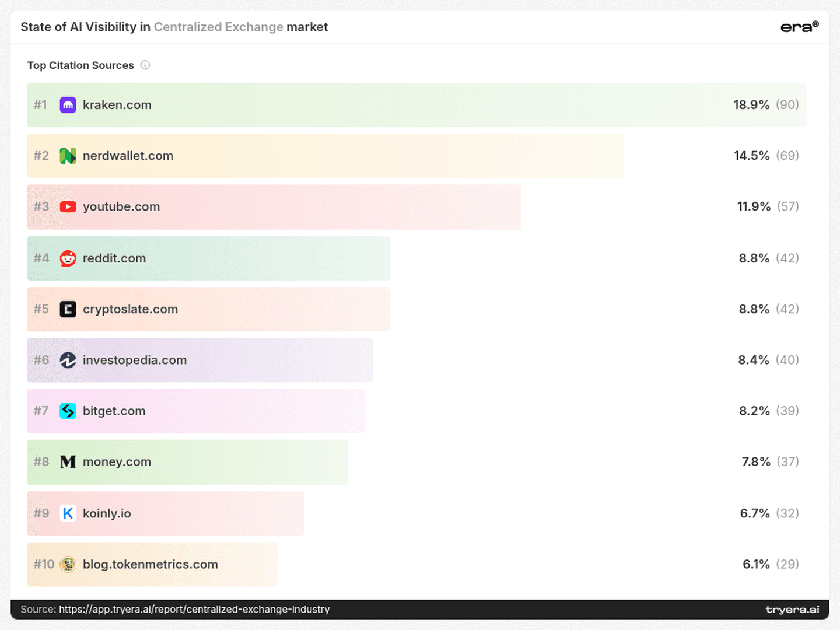Click the #10 rank label
Viewport: 840px width, 630px height.
point(44,564)
